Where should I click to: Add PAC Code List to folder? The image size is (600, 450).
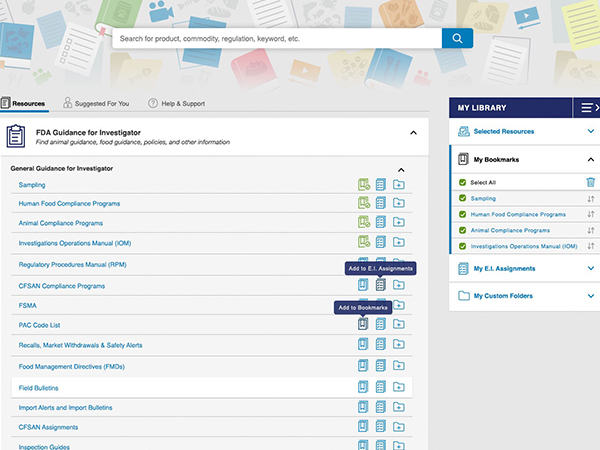coord(399,324)
